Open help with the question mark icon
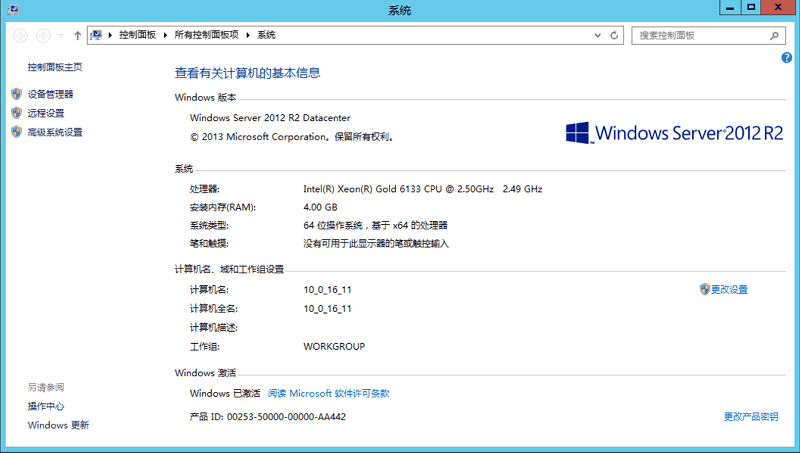Viewport: 800px width, 453px height. pyautogui.click(x=786, y=59)
